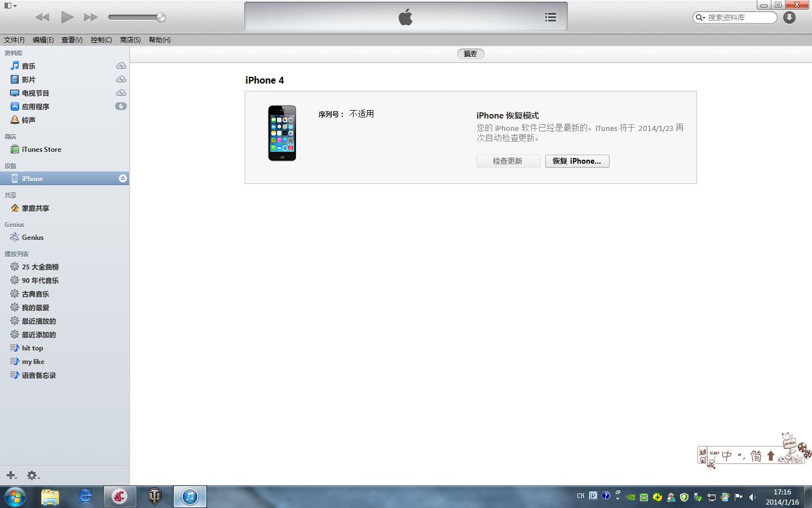Click the safely remove hardware tray icon
Viewport: 812px width, 508px height.
coord(698,497)
